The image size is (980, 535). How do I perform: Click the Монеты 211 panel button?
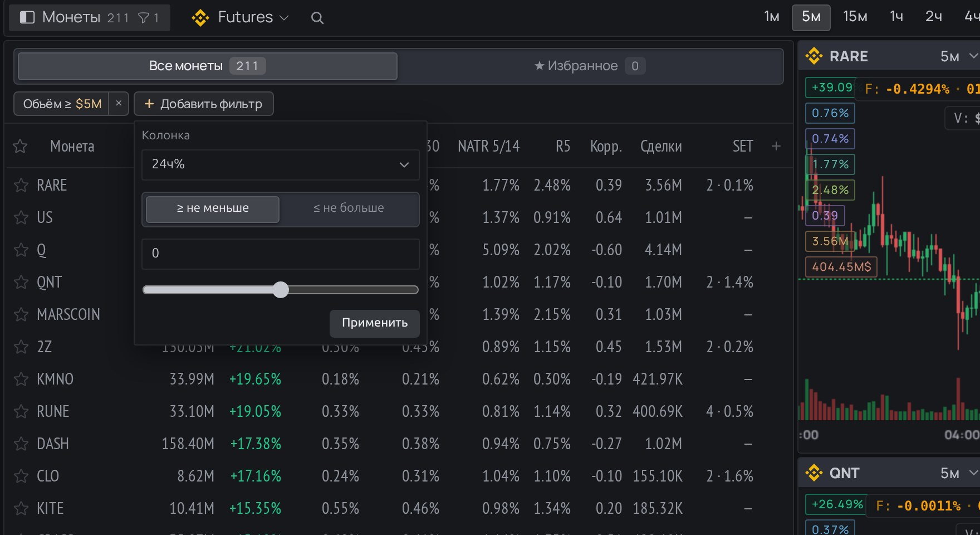(90, 17)
